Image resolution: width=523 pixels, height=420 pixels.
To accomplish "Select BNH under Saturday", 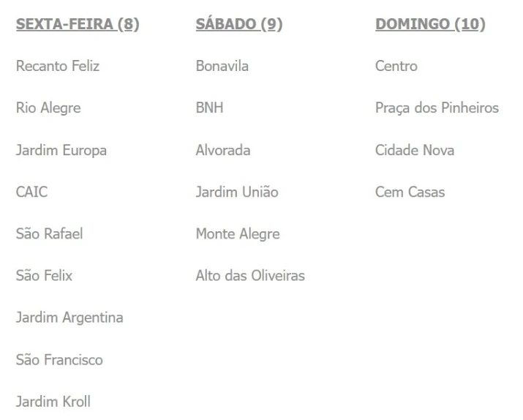I will [209, 108].
